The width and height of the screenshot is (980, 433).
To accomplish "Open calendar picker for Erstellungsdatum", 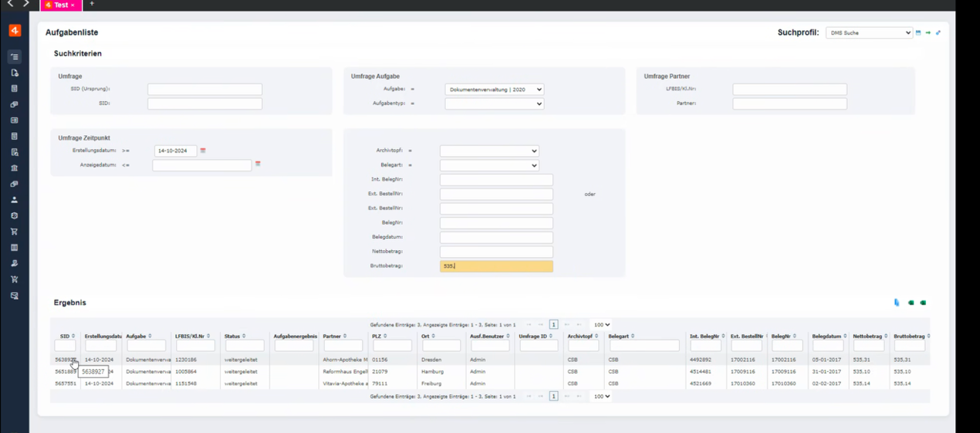I will [203, 151].
